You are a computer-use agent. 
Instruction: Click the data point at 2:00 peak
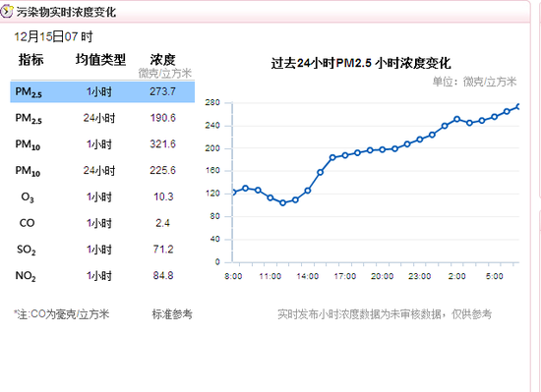coord(456,119)
